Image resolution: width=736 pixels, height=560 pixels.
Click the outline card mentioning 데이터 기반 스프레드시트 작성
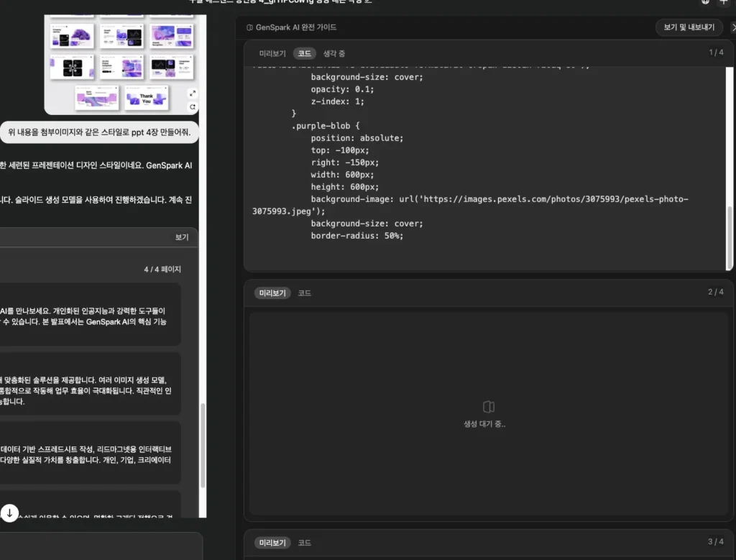90,453
